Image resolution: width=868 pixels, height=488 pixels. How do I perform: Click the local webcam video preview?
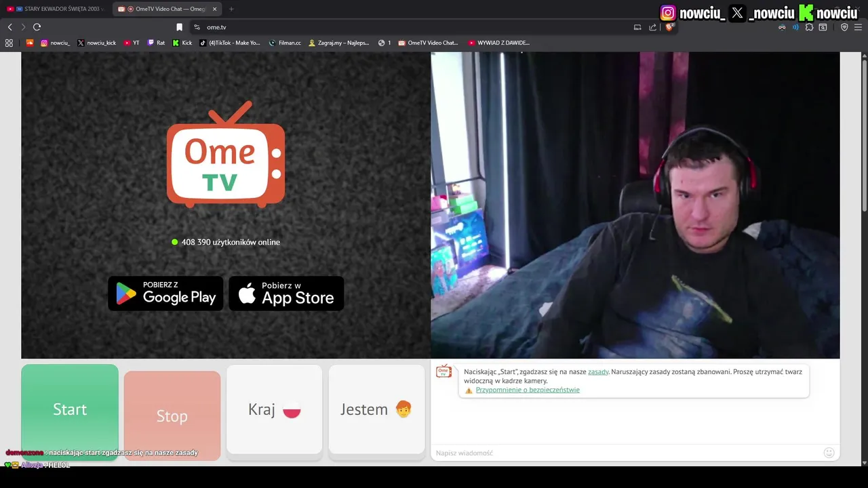pos(635,205)
